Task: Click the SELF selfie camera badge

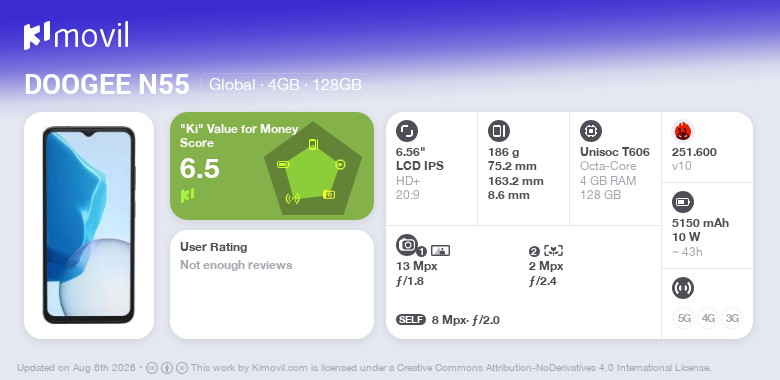Action: [411, 319]
